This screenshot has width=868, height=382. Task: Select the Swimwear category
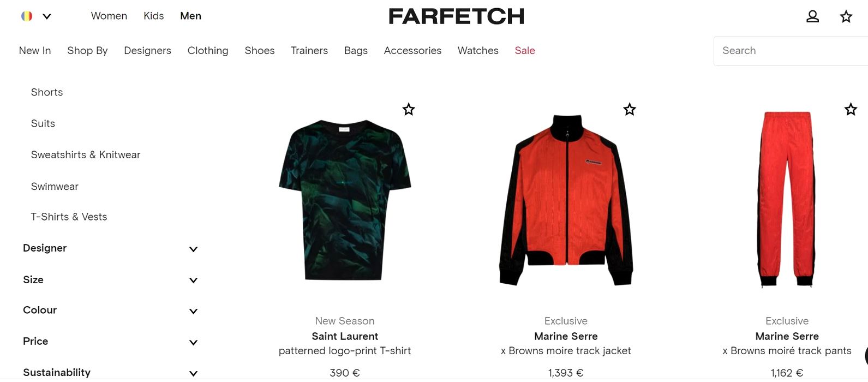click(x=55, y=187)
